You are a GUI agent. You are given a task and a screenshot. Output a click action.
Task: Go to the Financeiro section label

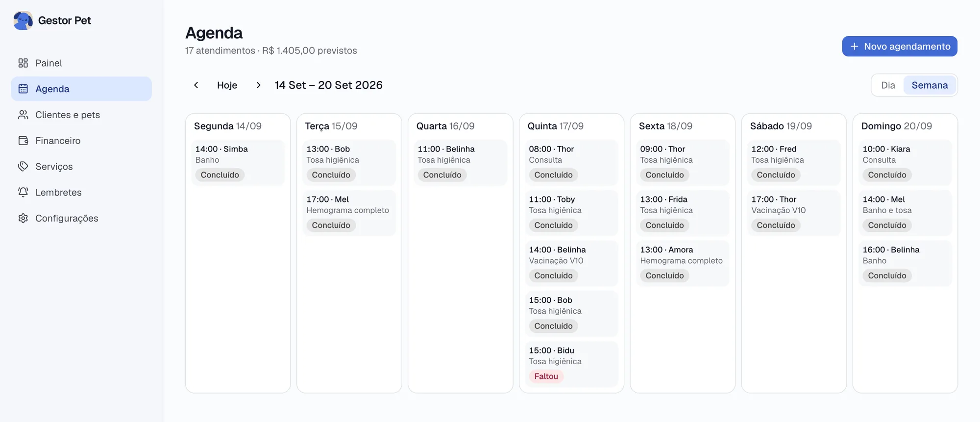58,141
